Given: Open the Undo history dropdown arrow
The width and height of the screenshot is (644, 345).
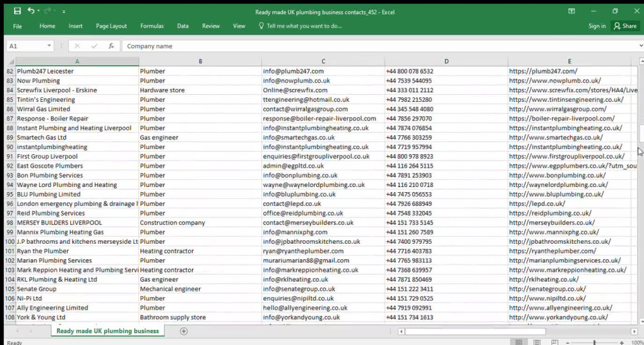Looking at the screenshot, I should [x=39, y=12].
